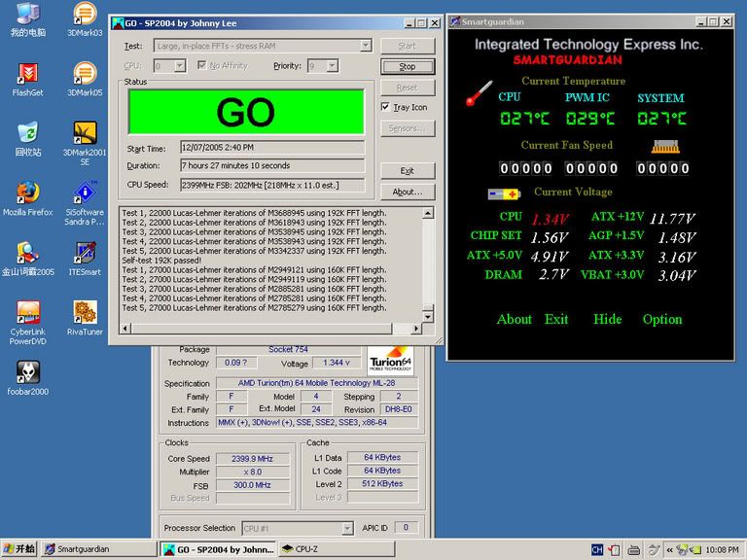Click the green GO status panel
747x560 pixels.
(246, 112)
